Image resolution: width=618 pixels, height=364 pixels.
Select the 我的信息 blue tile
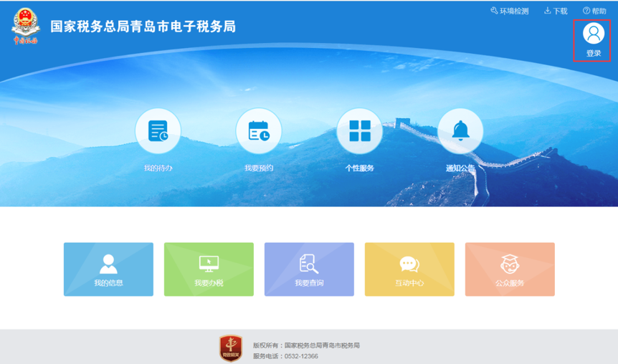[x=108, y=269]
